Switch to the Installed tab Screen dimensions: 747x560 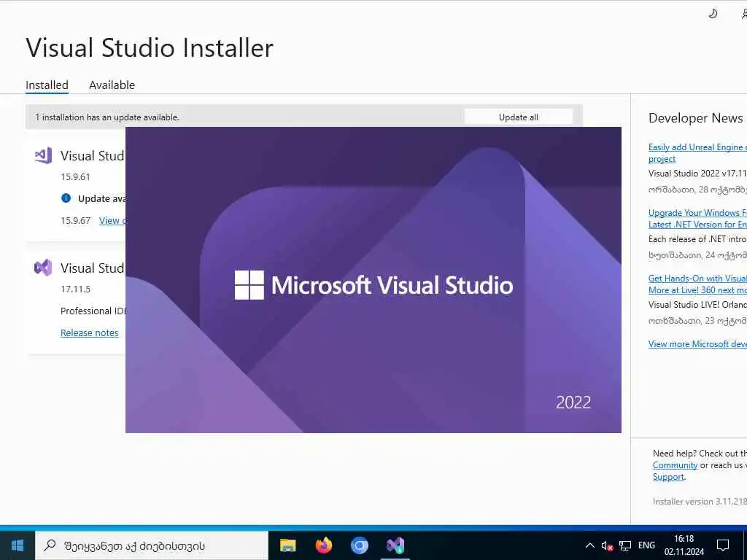47,85
